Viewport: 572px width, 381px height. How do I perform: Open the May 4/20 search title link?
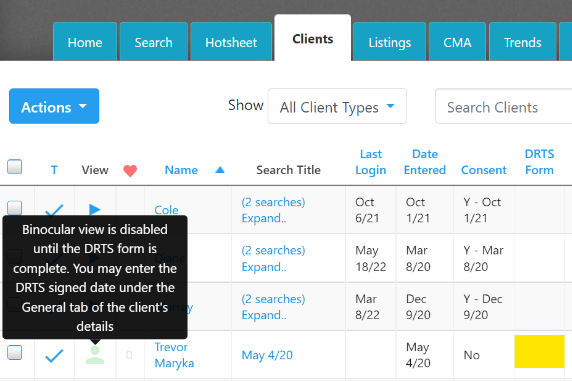tap(267, 355)
